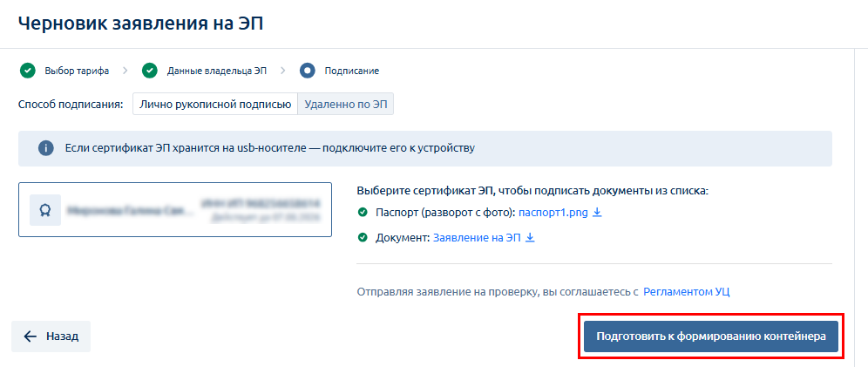Viewport: 868px width, 367px height.
Task: Select the blurred ЭП certificate card
Action: click(x=175, y=210)
